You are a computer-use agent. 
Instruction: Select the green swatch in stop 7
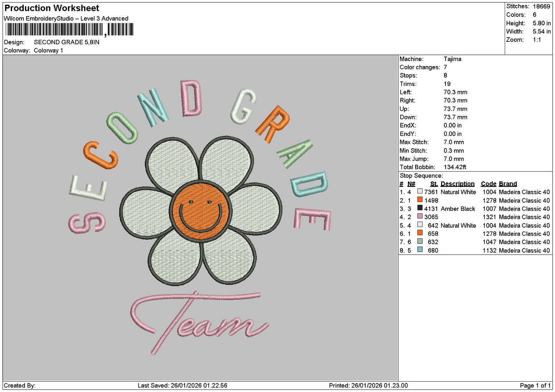click(x=420, y=241)
